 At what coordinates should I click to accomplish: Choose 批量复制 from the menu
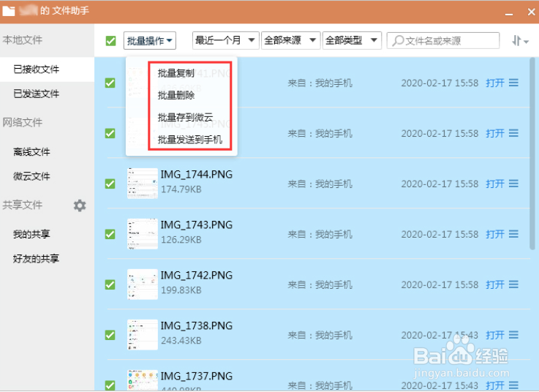(176, 73)
